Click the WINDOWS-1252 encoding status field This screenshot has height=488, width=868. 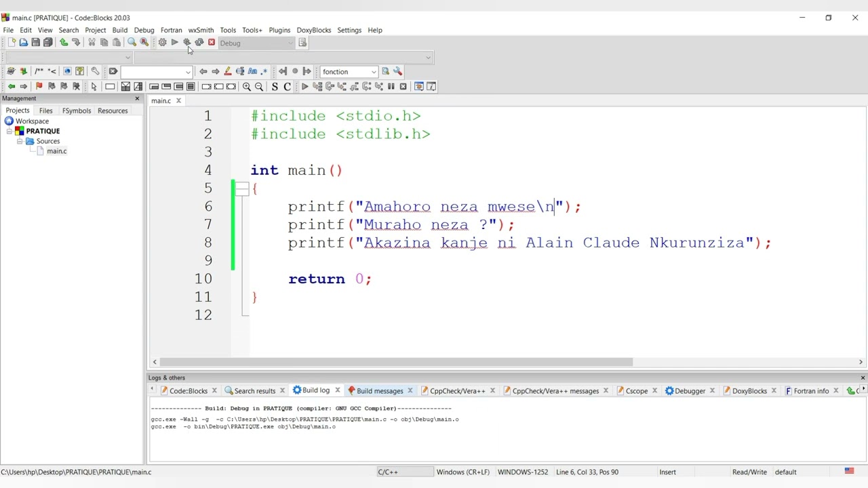522,472
